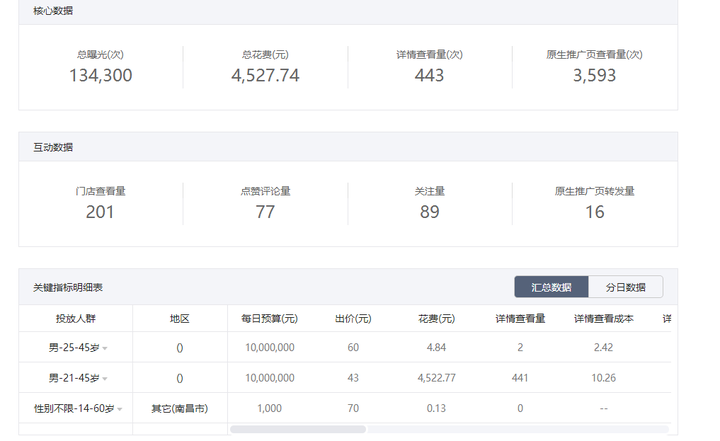Click total cost value 4,527.74
720x441 pixels.
click(265, 75)
